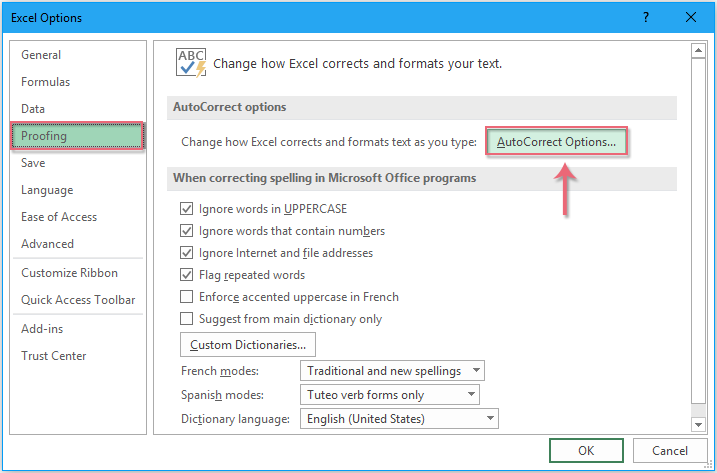Open Quick Access Toolbar settings
Image resolution: width=717 pixels, height=473 pixels.
78,300
